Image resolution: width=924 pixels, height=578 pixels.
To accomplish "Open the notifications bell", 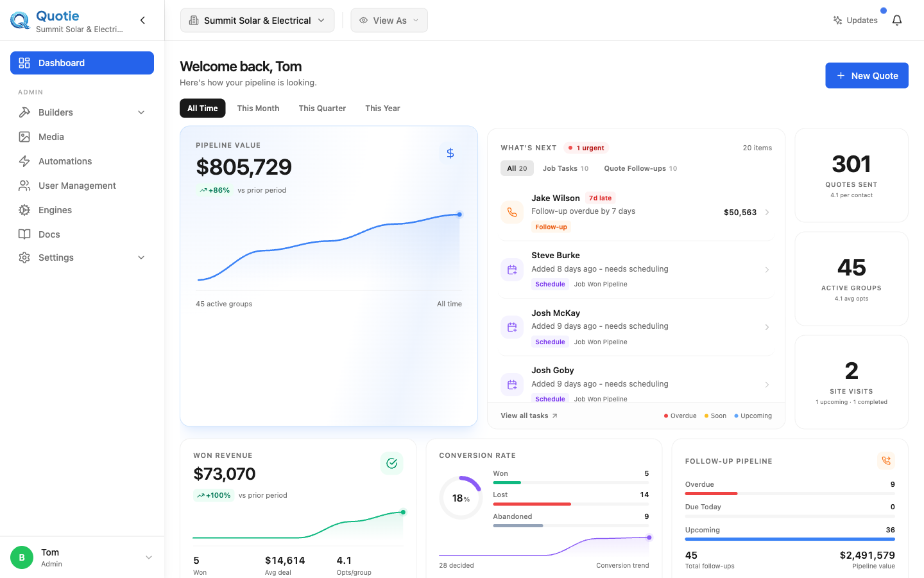I will pyautogui.click(x=897, y=21).
